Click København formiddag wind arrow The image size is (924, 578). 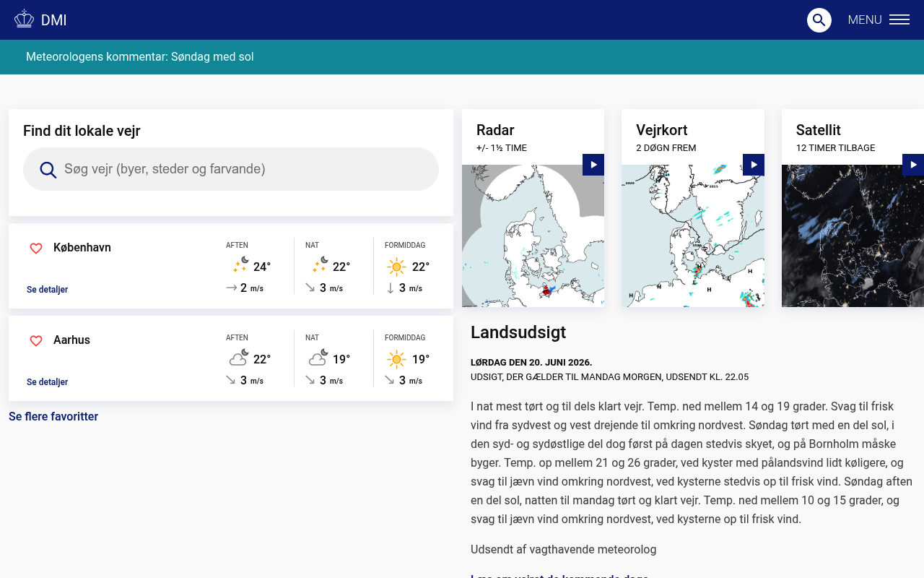(x=391, y=288)
